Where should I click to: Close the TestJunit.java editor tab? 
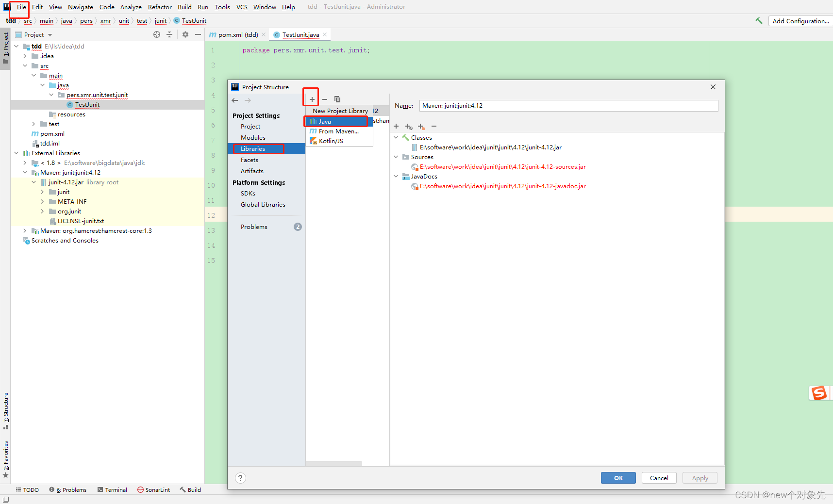point(325,34)
